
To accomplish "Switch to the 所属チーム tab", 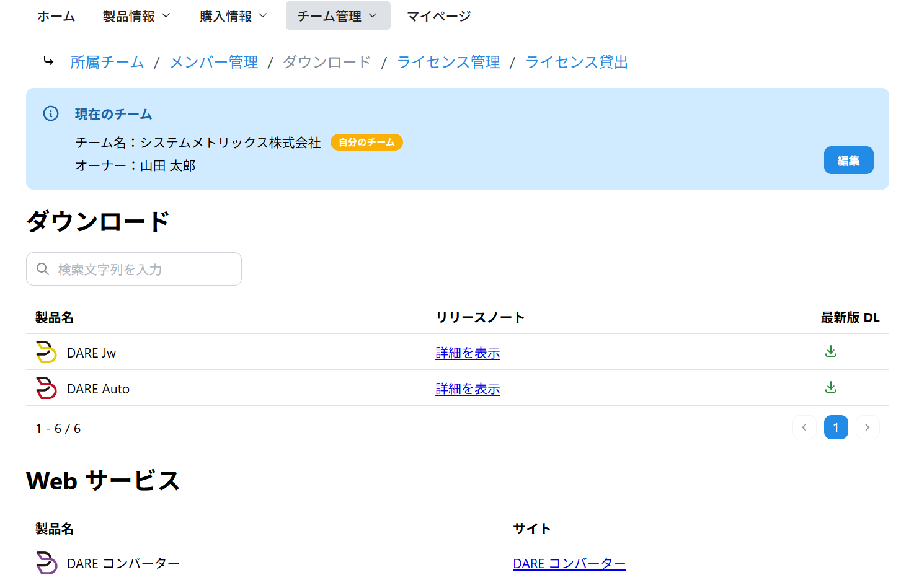I will (x=107, y=62).
